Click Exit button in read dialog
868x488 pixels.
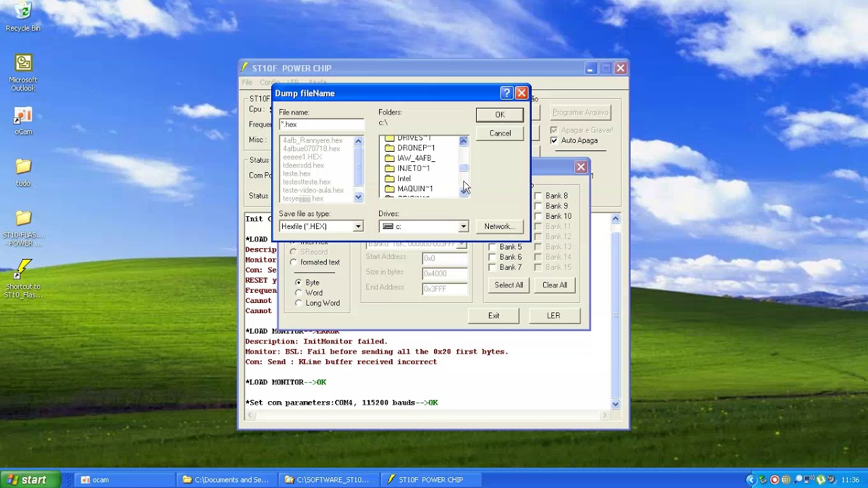coord(494,316)
